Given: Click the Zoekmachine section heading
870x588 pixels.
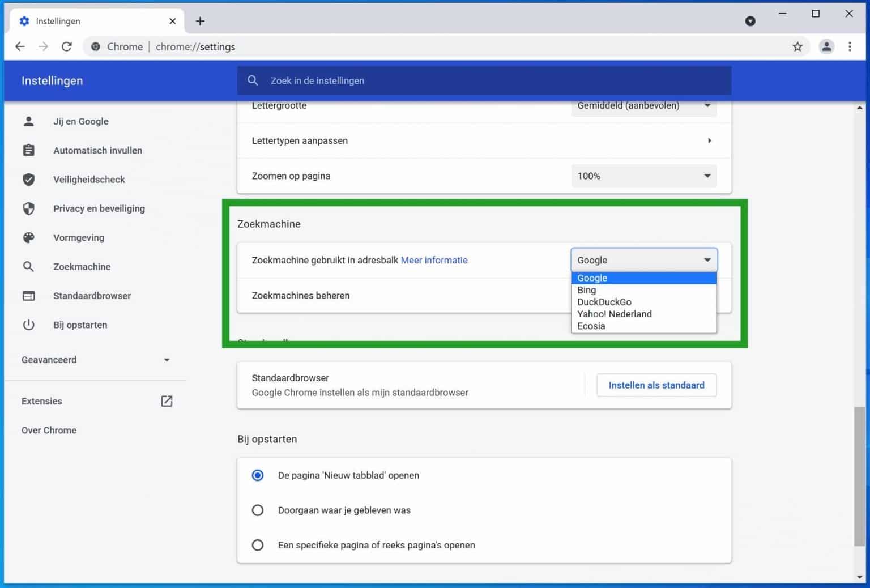Looking at the screenshot, I should (269, 224).
